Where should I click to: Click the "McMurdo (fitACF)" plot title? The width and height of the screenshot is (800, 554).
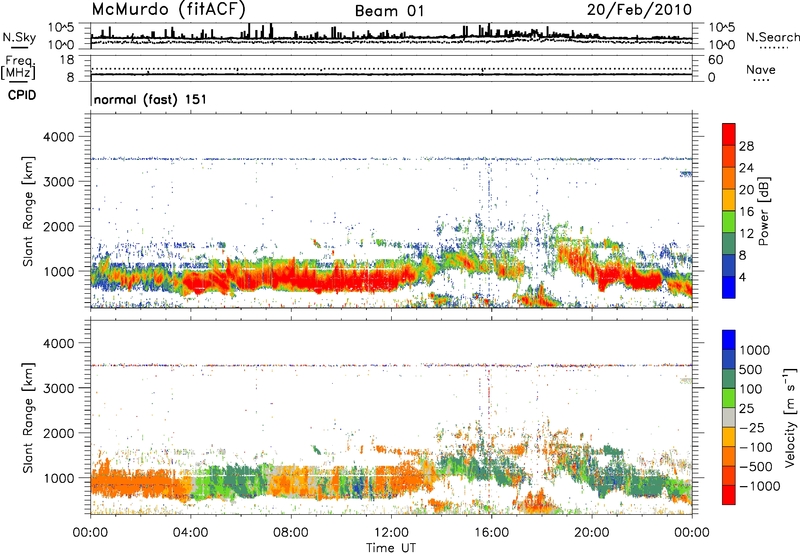pyautogui.click(x=168, y=9)
